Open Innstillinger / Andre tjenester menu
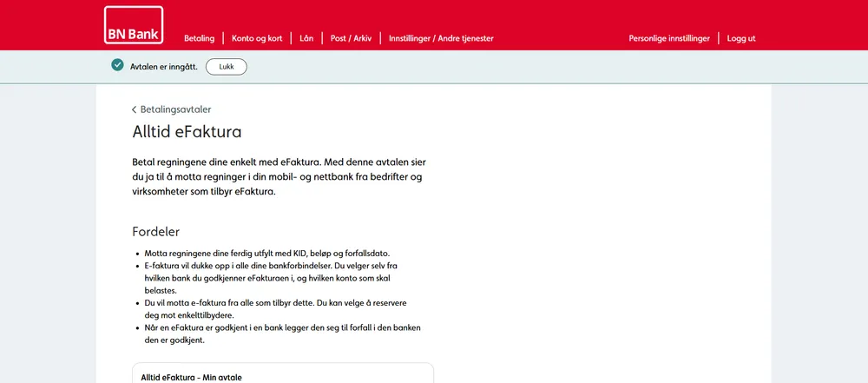The height and width of the screenshot is (383, 868). (441, 38)
